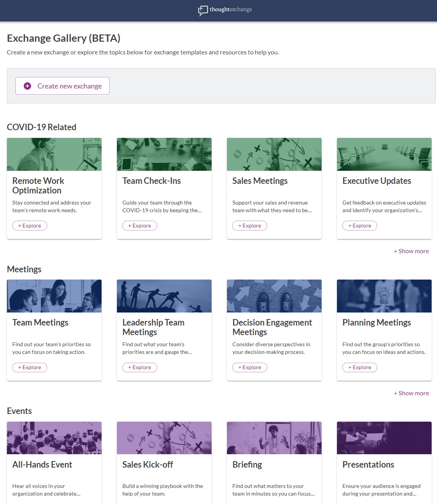The width and height of the screenshot is (437, 504).
Task: Click the plus icon in Create new exchange
Action: coord(27,86)
